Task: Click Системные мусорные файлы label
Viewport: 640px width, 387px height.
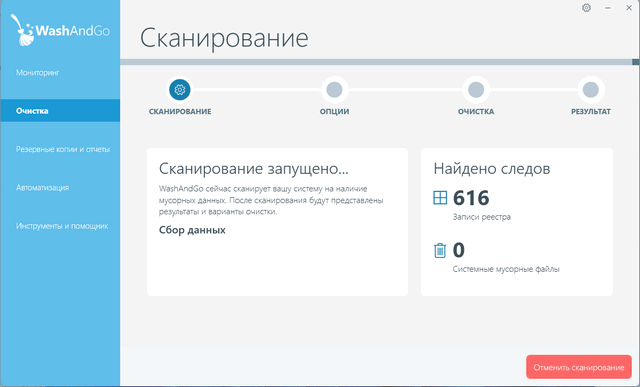Action: click(506, 269)
